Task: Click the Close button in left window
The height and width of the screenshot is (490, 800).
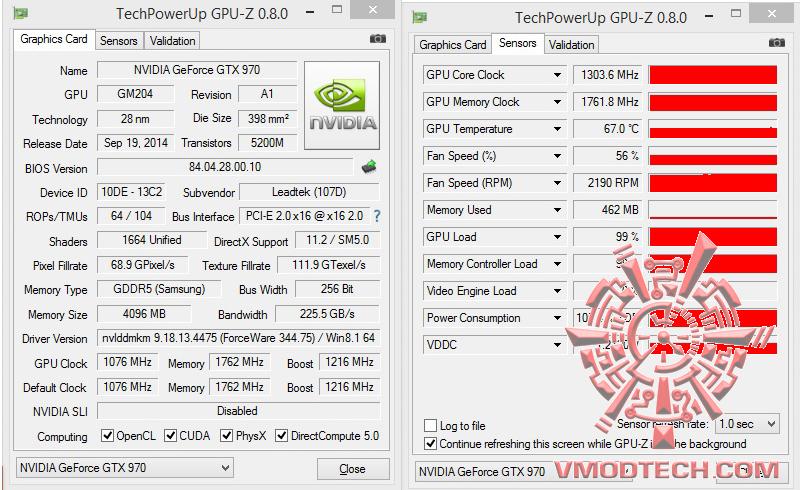Action: pos(353,469)
